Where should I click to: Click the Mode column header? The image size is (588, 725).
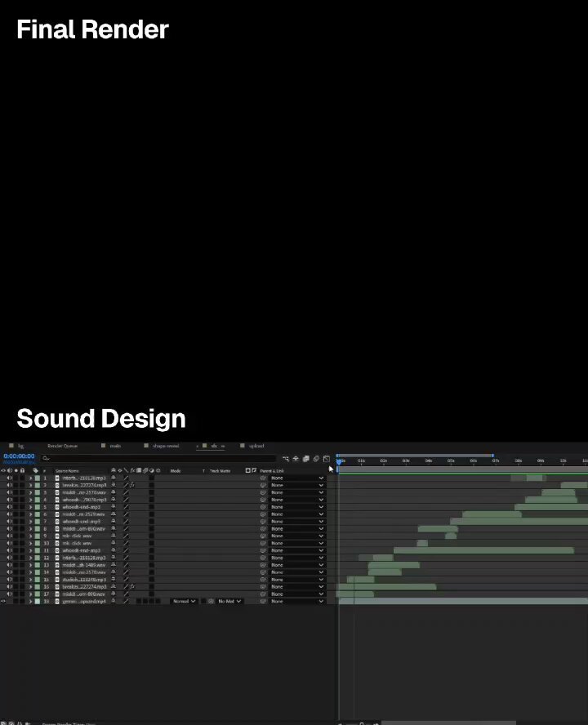pos(176,471)
